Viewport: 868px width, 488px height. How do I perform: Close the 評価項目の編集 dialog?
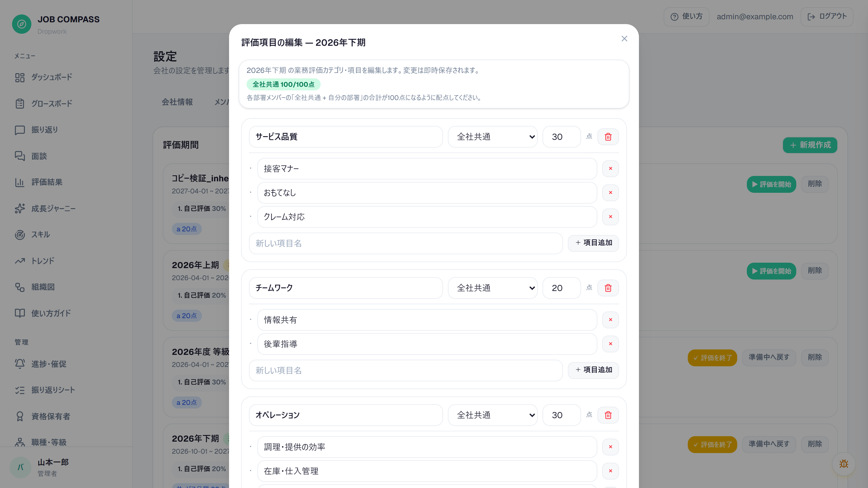(x=624, y=39)
